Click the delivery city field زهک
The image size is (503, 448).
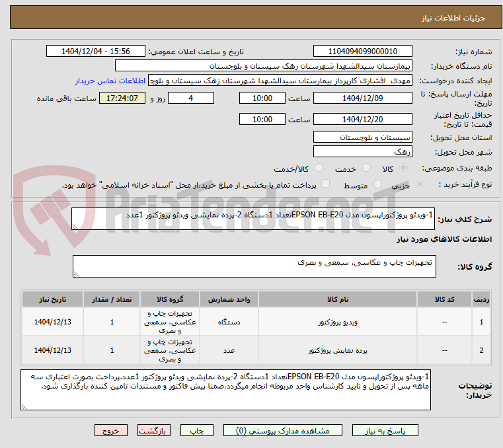[x=363, y=152]
